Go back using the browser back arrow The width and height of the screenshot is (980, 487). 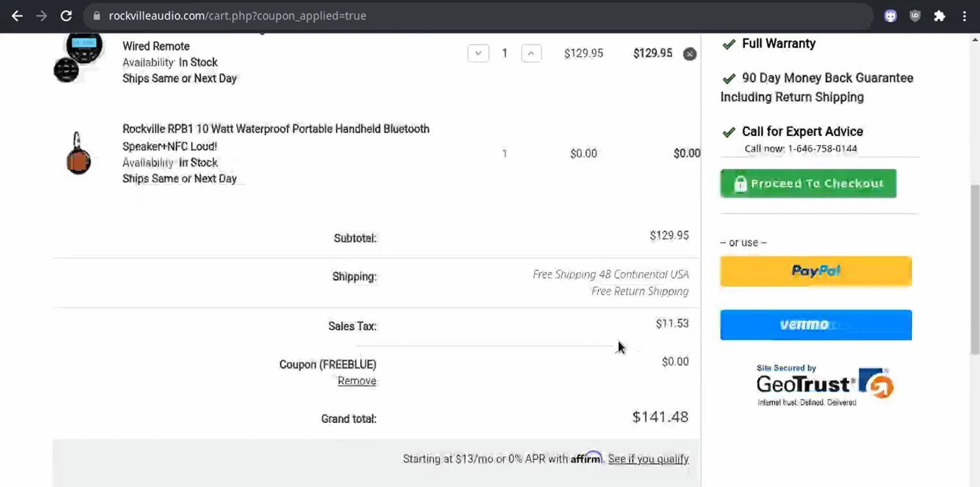17,16
